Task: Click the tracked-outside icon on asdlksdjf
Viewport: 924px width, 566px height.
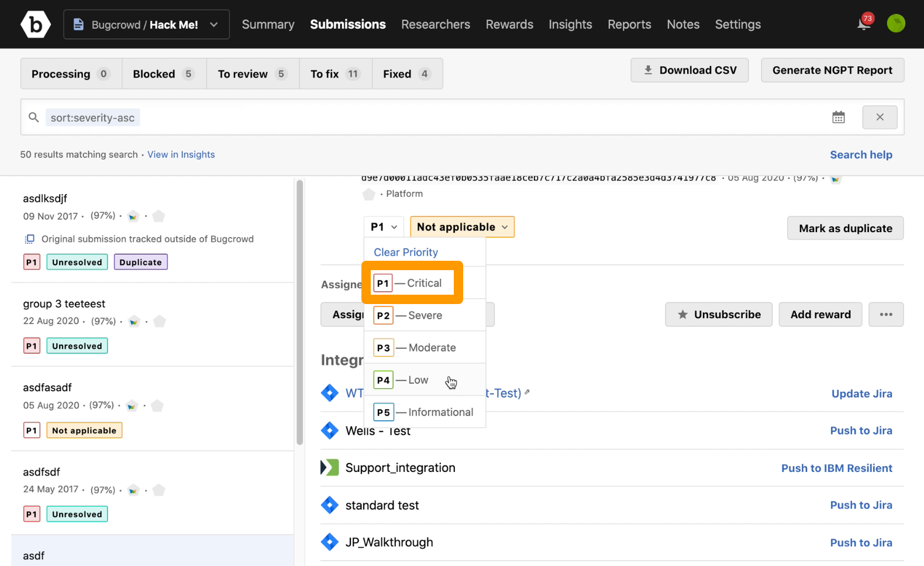Action: point(29,239)
